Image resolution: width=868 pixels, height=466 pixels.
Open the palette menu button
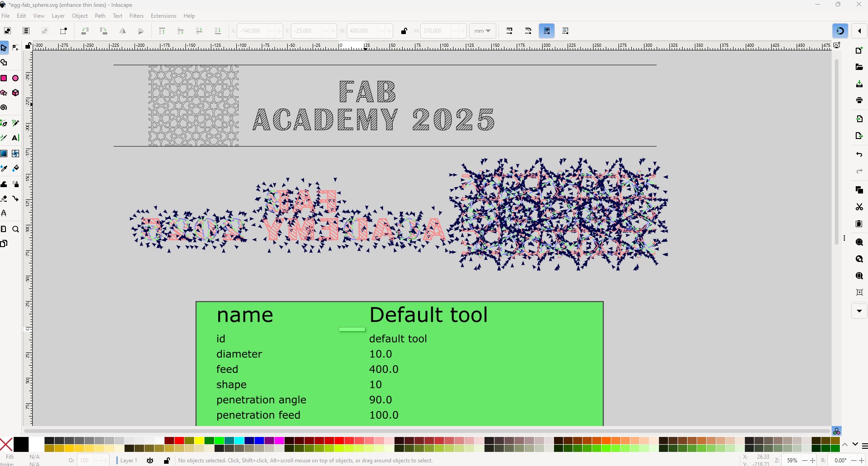click(x=864, y=446)
